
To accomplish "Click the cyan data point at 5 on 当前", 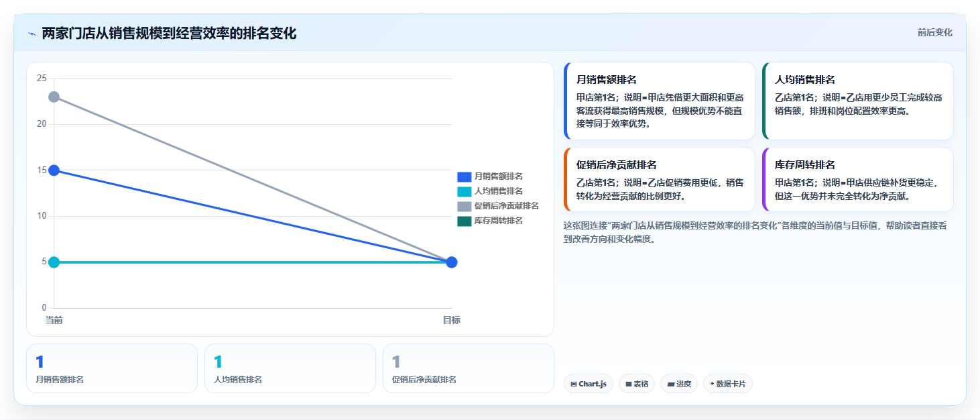I will (x=54, y=262).
